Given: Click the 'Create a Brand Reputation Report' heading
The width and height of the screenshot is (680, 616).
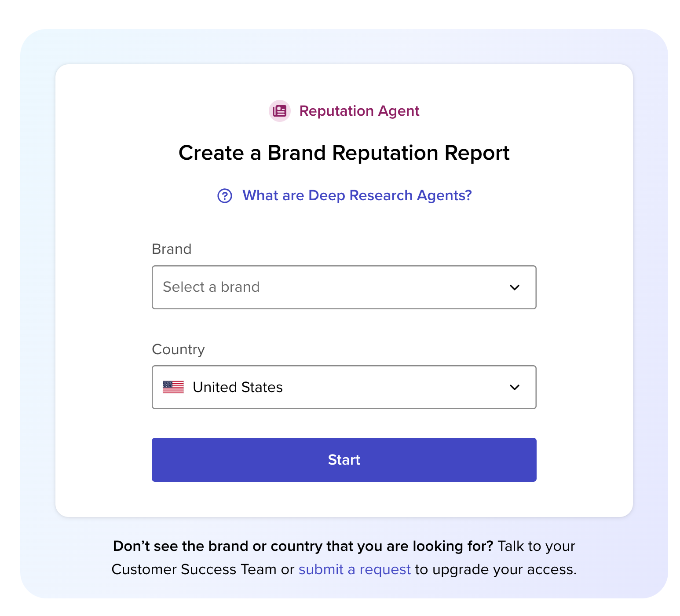Looking at the screenshot, I should pyautogui.click(x=344, y=153).
